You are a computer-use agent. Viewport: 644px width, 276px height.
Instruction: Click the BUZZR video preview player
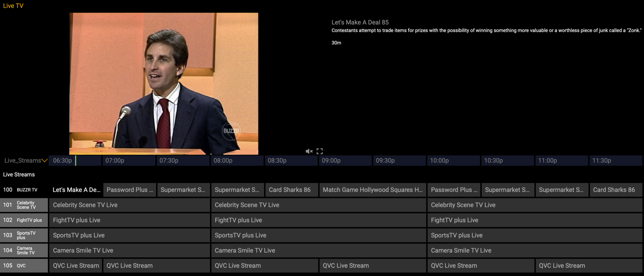coord(164,84)
